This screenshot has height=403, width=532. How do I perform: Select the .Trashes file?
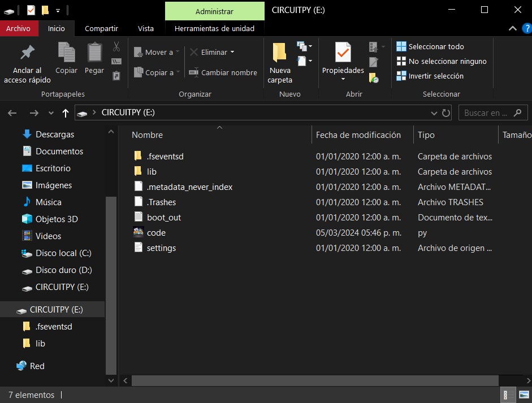(x=161, y=202)
